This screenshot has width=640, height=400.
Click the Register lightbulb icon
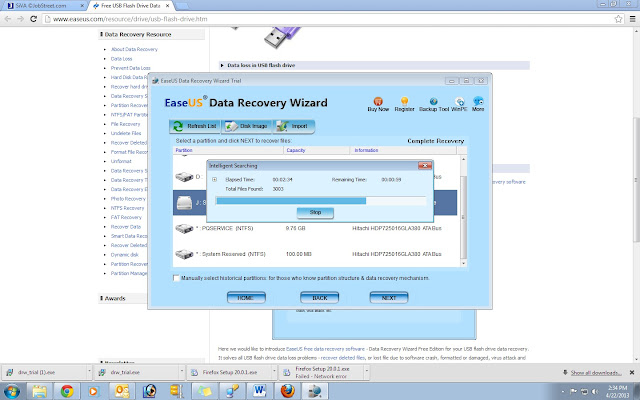[x=404, y=101]
